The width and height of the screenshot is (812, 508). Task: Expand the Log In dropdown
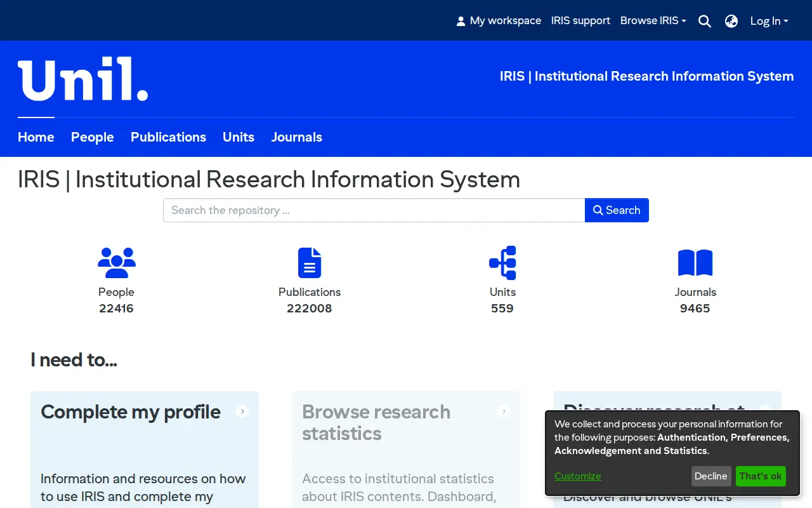pyautogui.click(x=769, y=21)
